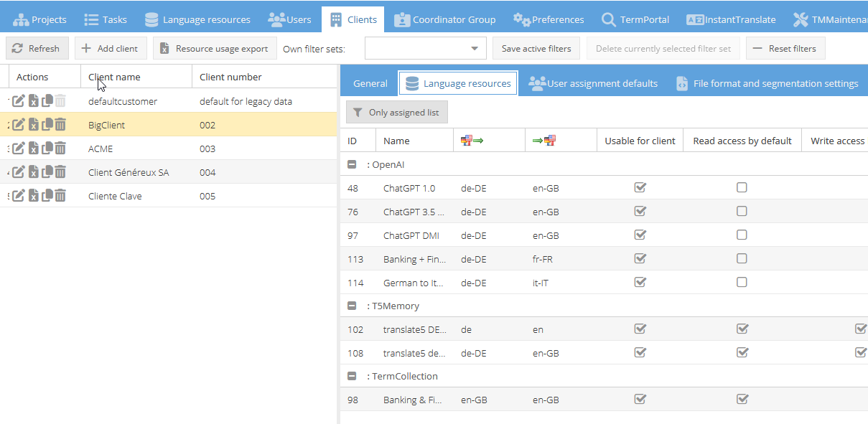The image size is (868, 424).
Task: Click the ChatGPT 3.5 resource name
Action: click(x=414, y=211)
